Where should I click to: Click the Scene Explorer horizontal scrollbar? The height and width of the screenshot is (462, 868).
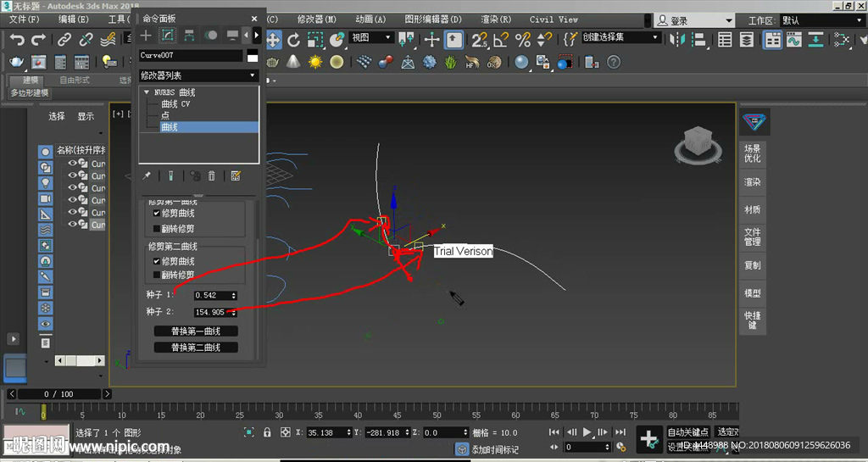tap(80, 361)
